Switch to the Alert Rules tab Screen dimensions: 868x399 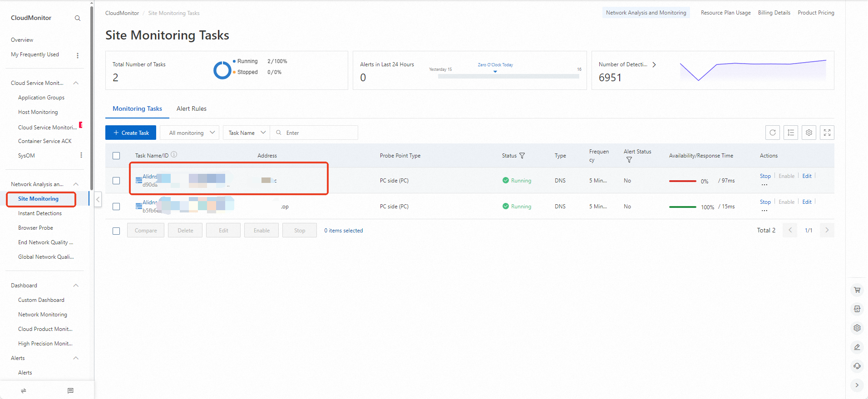point(191,109)
